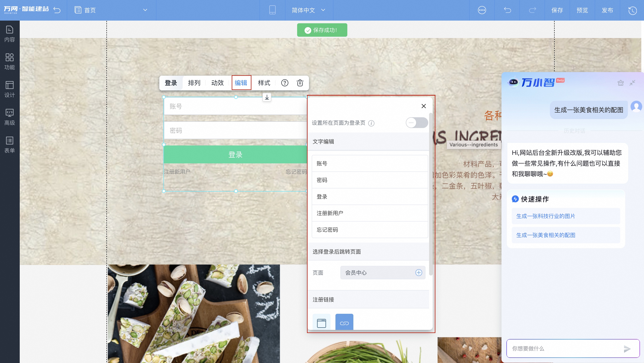The width and height of the screenshot is (644, 363).
Task: Edit the 登录 text in panel
Action: pos(370,196)
